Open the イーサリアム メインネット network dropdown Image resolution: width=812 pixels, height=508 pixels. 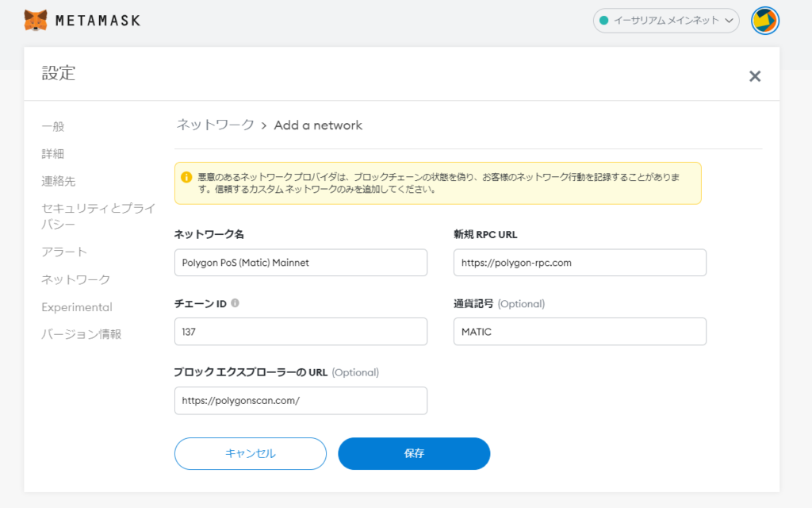tap(666, 21)
